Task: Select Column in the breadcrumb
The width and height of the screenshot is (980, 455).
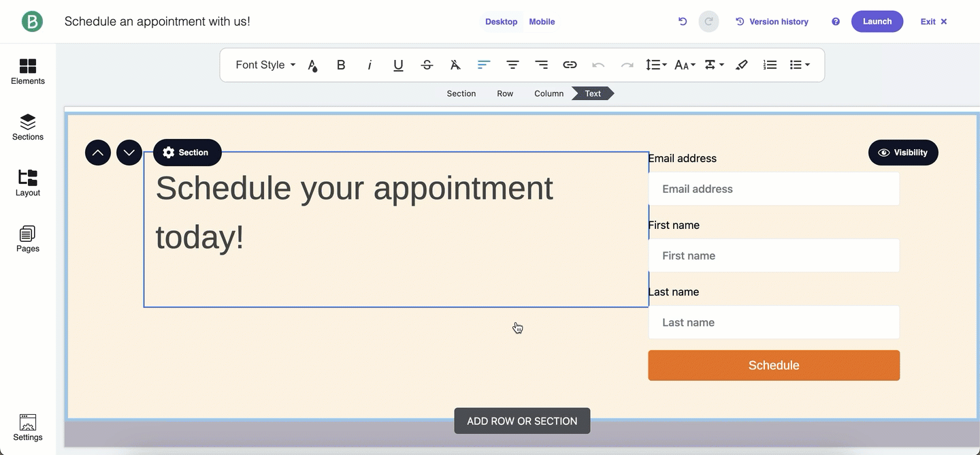Action: coord(549,93)
